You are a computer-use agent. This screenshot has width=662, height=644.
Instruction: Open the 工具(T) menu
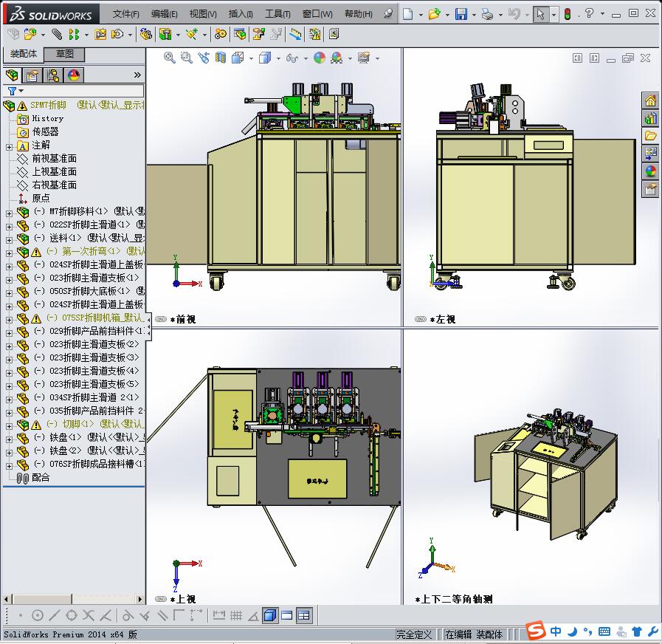(x=277, y=14)
